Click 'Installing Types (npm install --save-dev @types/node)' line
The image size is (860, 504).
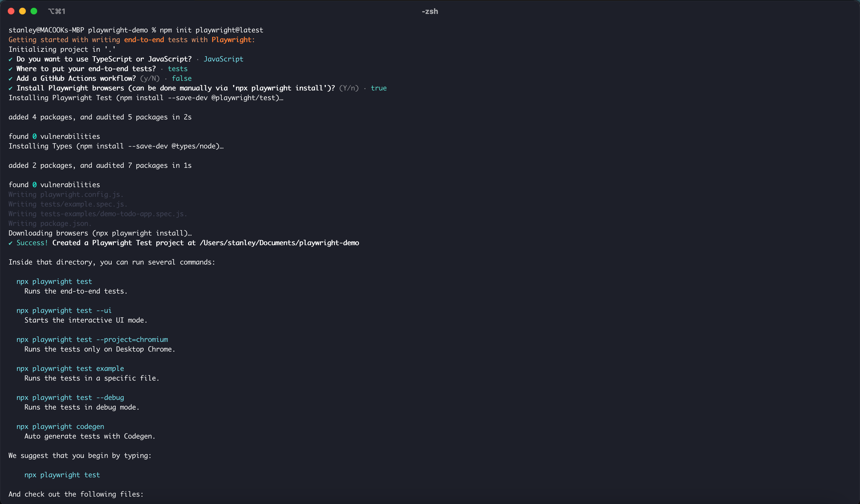(116, 146)
